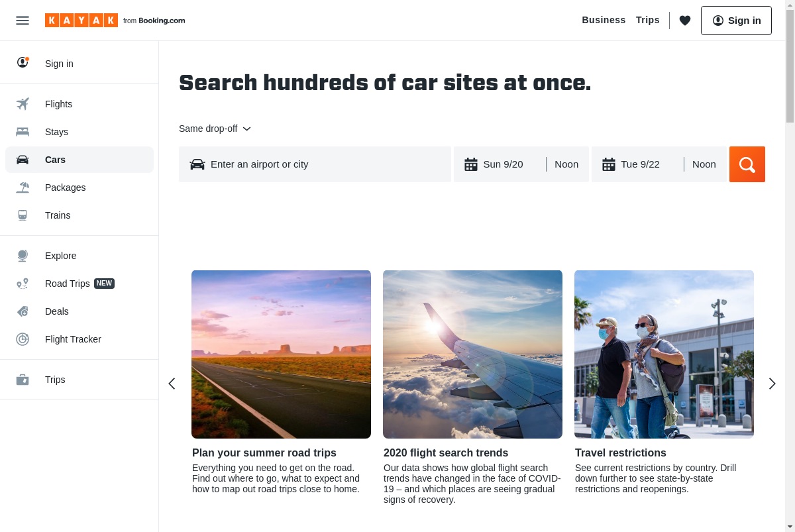
Task: Open the Travel restrictions article thumbnail
Action: click(x=664, y=354)
